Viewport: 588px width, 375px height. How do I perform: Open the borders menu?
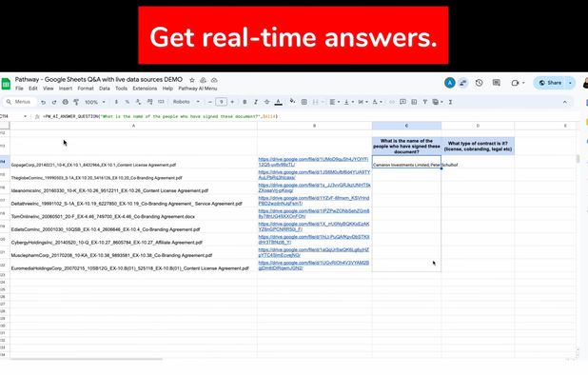(304, 102)
